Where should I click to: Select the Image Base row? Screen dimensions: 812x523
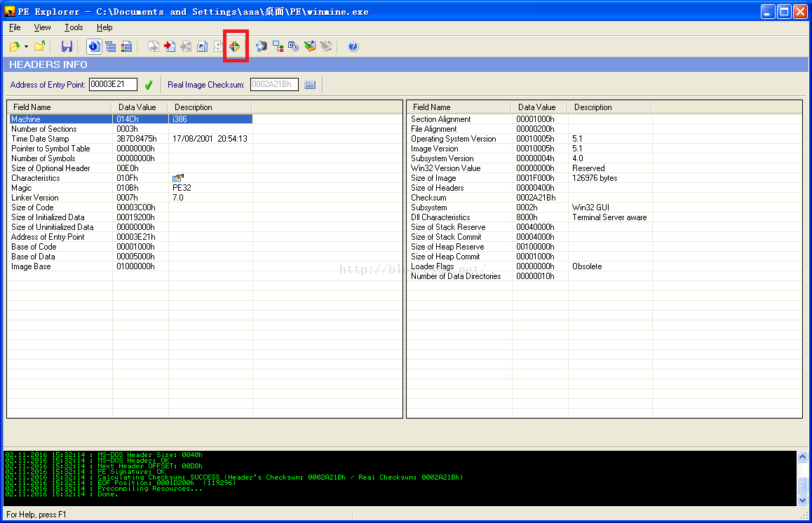pos(130,266)
